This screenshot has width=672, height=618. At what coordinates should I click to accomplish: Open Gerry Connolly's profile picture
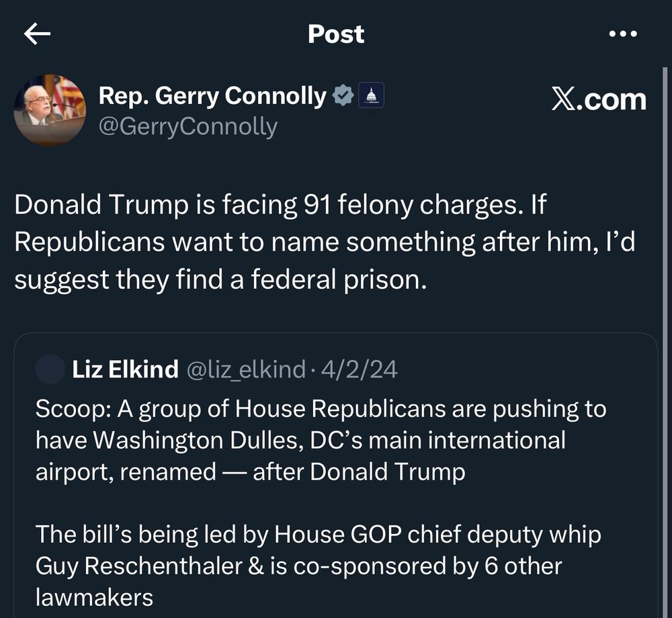tap(50, 109)
